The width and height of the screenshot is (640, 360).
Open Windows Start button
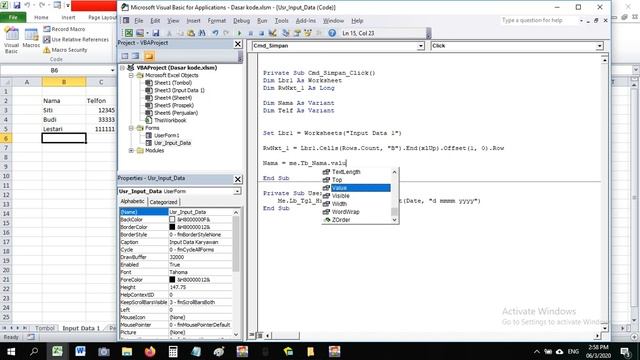click(x=11, y=351)
